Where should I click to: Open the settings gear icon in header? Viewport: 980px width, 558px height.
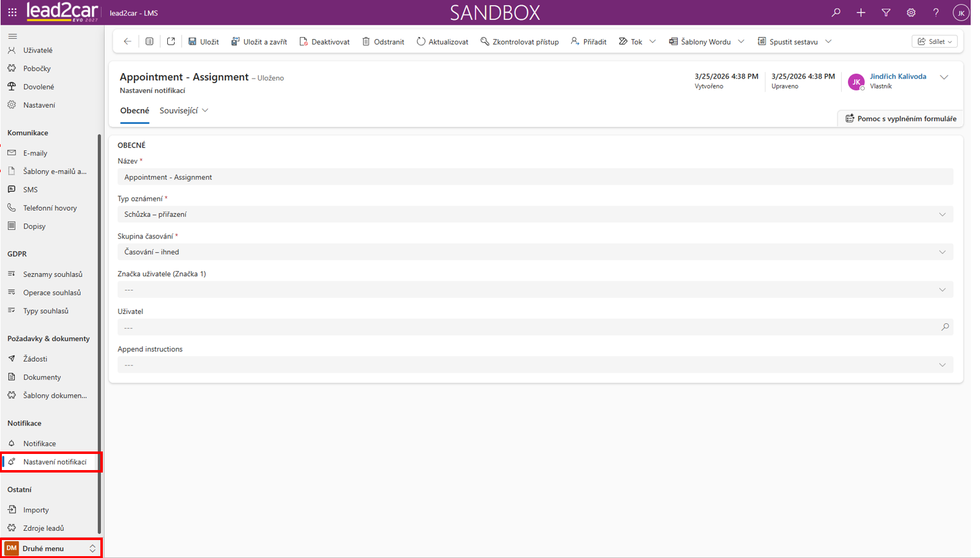[911, 12]
